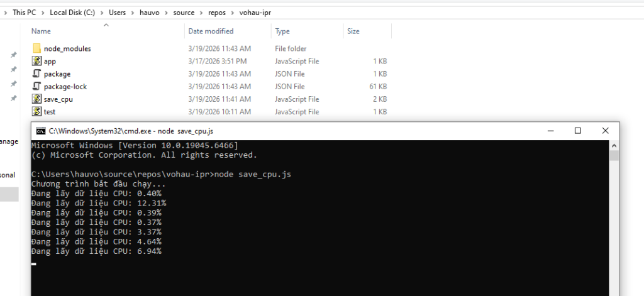Minimize the cmd.exe window
This screenshot has height=296, width=644.
click(x=550, y=131)
